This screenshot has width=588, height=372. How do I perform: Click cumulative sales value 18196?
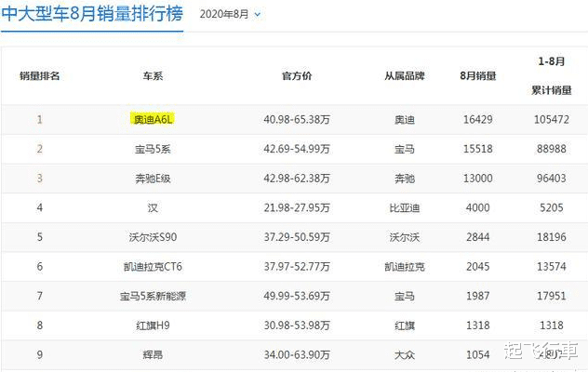551,237
